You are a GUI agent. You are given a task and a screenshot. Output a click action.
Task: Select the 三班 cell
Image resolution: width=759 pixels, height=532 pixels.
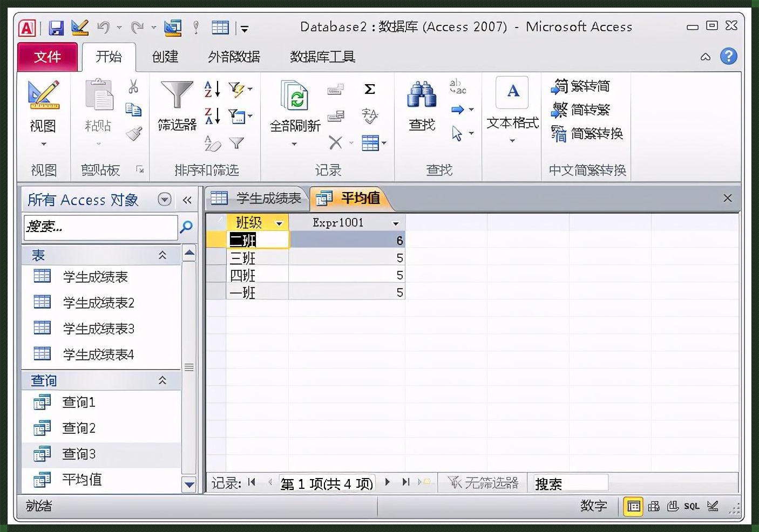257,258
